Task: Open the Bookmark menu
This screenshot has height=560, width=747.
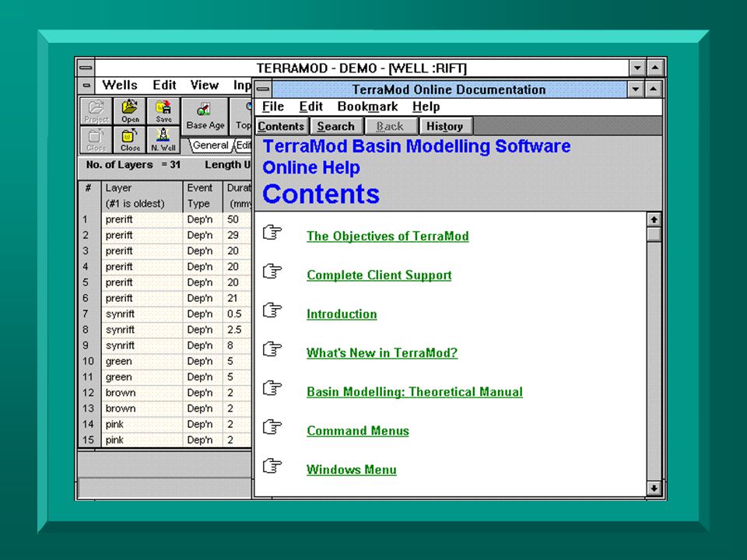Action: coord(367,107)
